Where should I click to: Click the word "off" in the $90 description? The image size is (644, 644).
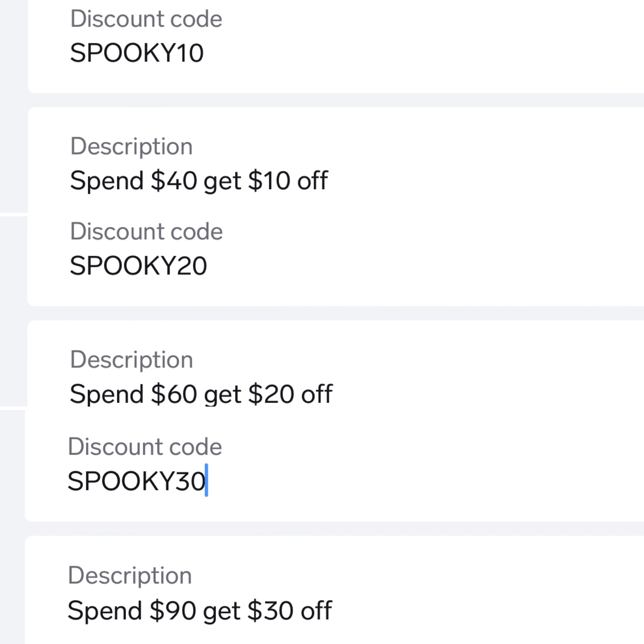point(316,610)
